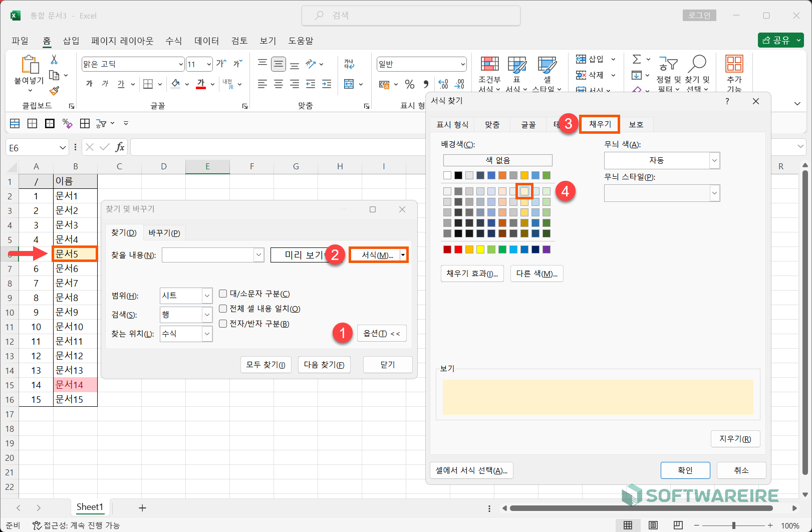Open 찾는 위치 dropdown 수식
The image size is (812, 532).
207,334
